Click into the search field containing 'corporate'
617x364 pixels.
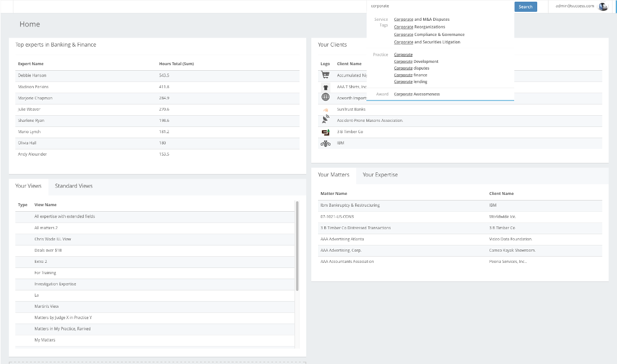point(438,6)
